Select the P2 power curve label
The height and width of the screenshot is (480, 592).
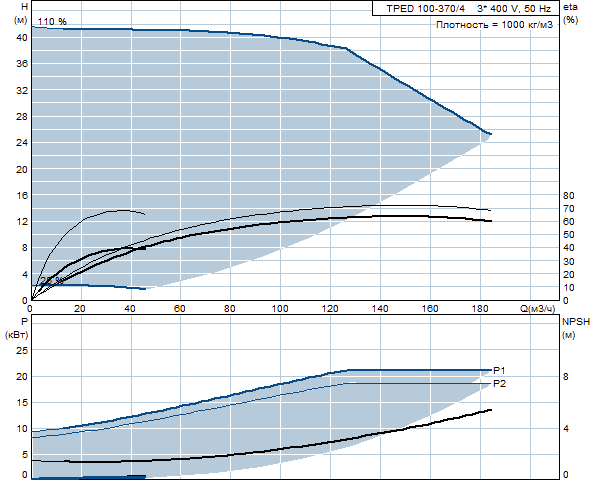[x=499, y=384]
